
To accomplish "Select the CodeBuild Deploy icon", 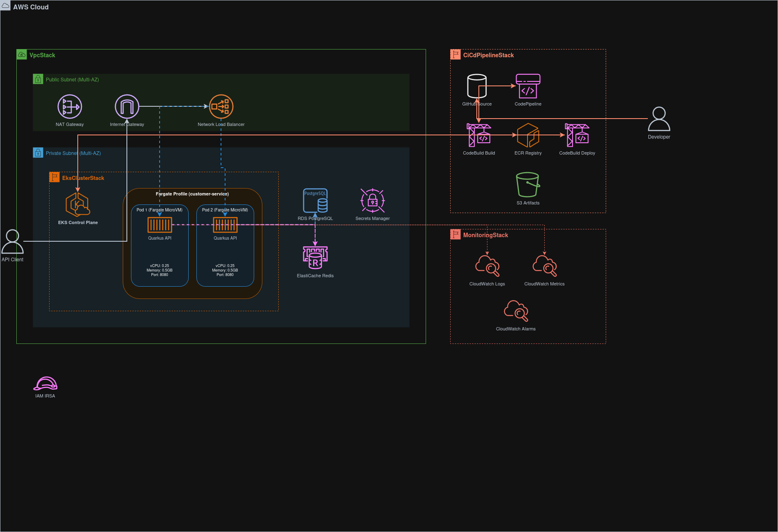I will [x=577, y=135].
